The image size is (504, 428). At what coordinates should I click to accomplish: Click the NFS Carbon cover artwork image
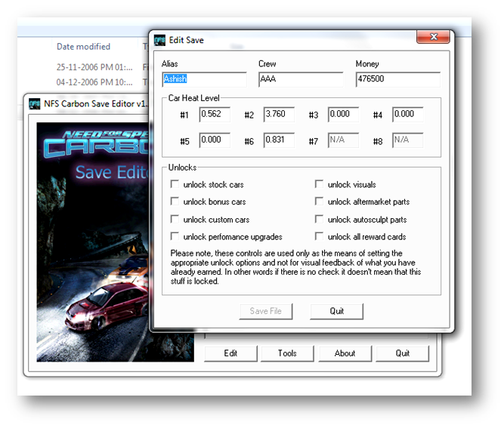click(x=93, y=242)
